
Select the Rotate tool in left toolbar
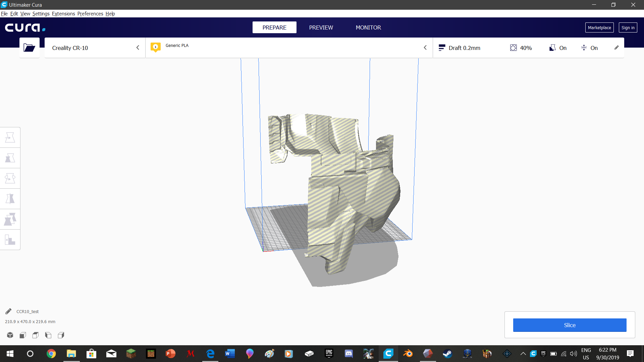point(10,178)
